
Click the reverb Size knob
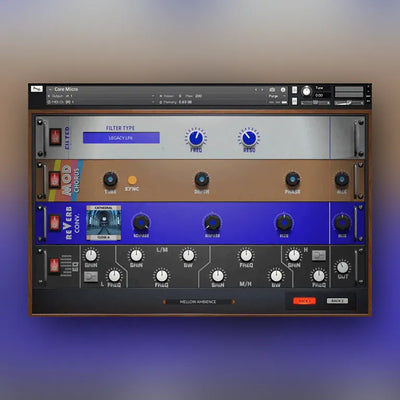click(x=284, y=223)
